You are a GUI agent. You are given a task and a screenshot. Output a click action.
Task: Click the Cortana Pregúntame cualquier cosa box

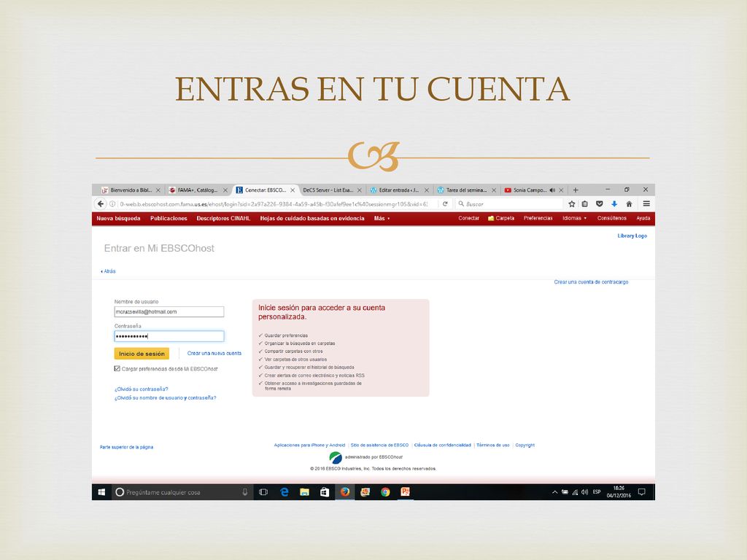(181, 492)
